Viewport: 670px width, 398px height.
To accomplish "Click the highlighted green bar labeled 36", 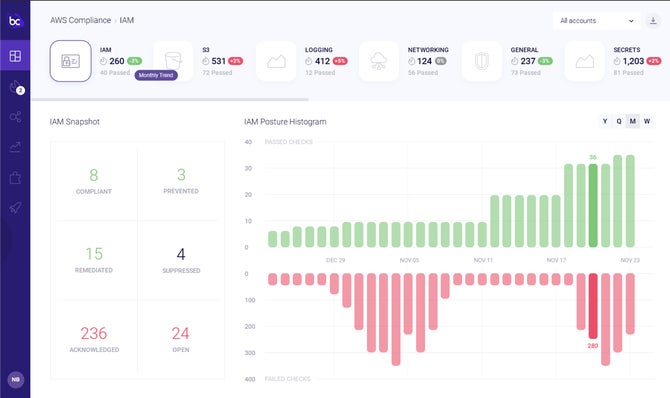I will (593, 205).
